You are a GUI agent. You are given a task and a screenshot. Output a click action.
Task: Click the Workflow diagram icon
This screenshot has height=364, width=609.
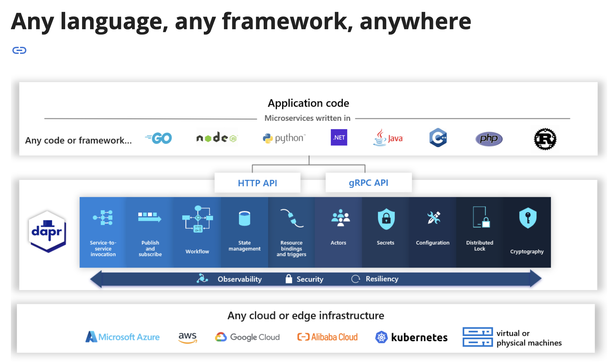197,219
